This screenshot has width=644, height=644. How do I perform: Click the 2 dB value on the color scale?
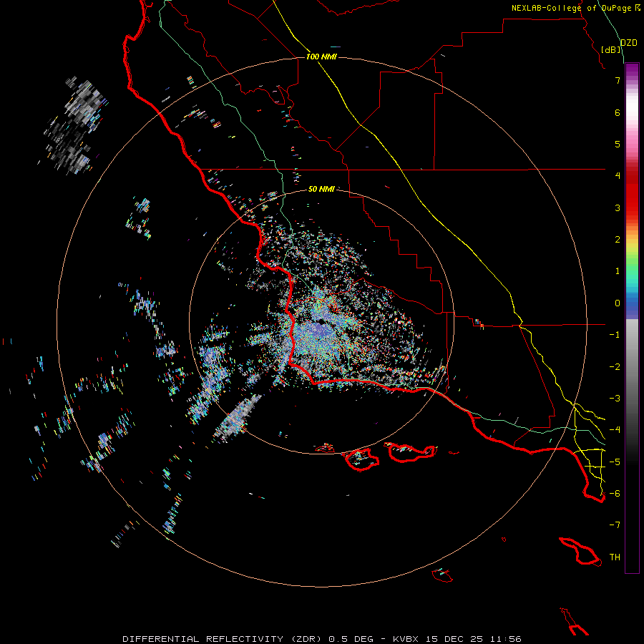618,240
